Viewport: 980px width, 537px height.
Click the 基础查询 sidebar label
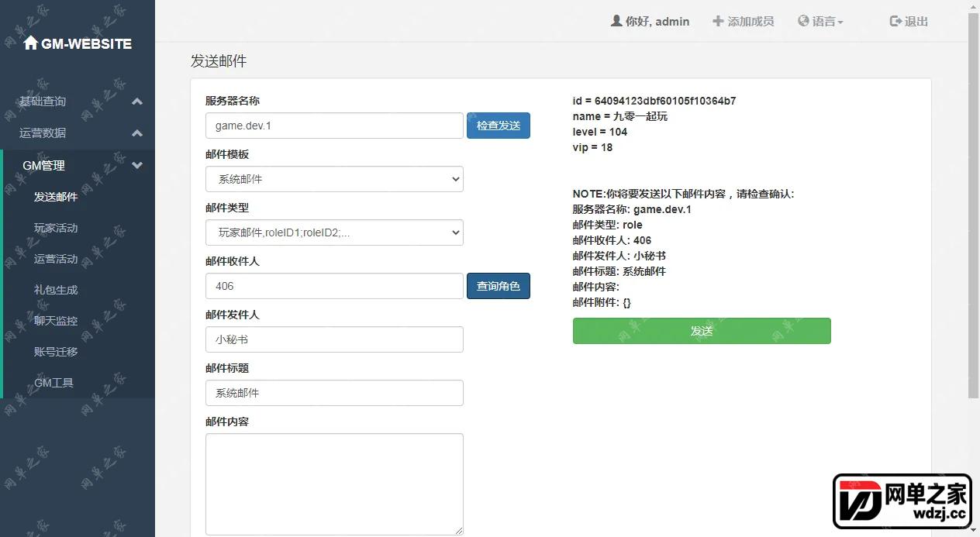pyautogui.click(x=43, y=102)
